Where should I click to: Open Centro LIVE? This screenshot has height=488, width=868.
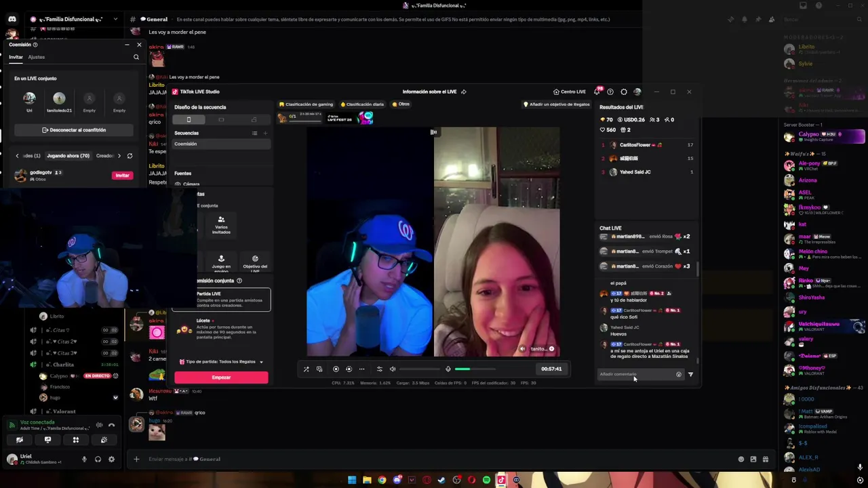coord(570,91)
